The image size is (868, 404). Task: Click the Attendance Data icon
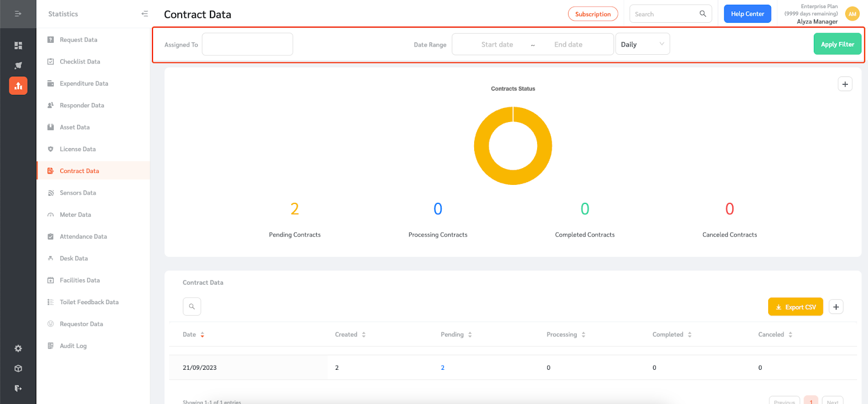[50, 236]
